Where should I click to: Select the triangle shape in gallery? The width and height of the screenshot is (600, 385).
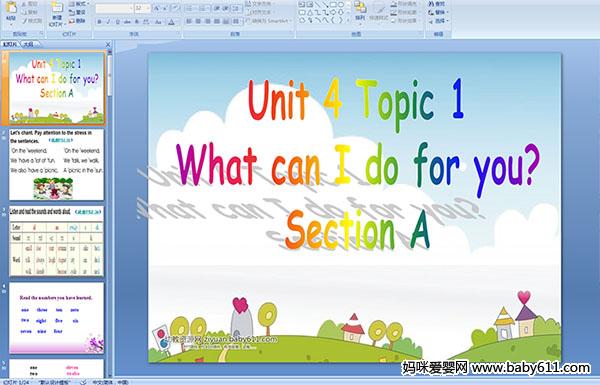(310, 12)
